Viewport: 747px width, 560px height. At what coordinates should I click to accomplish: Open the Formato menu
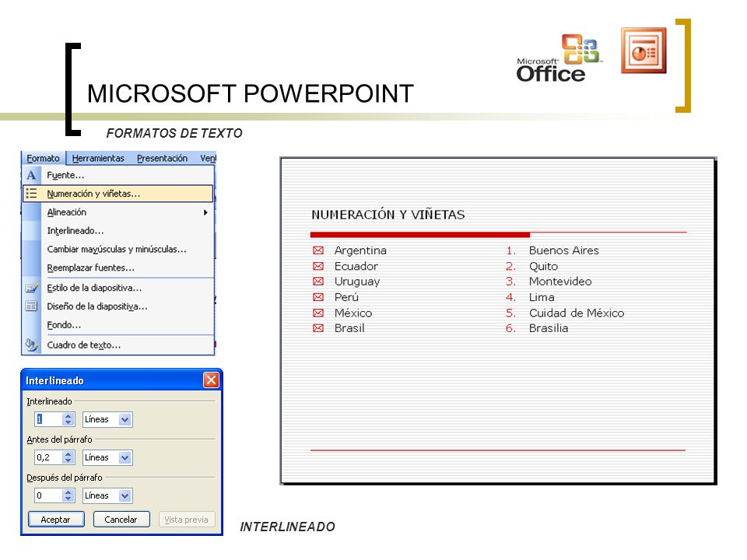pyautogui.click(x=43, y=158)
